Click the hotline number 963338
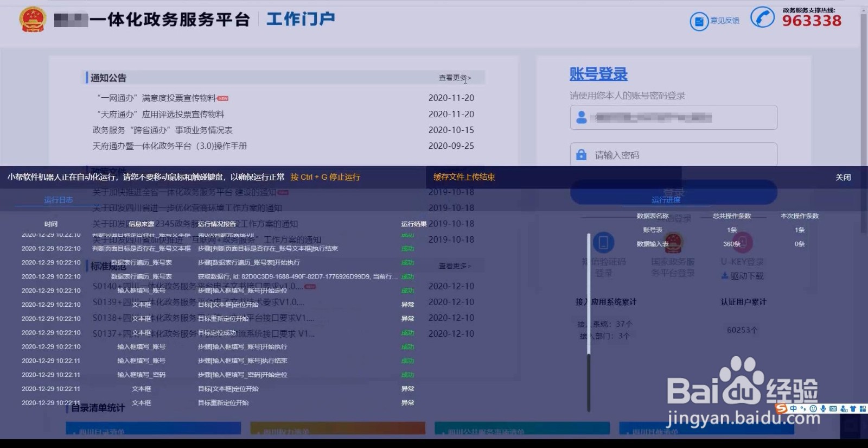The image size is (868, 448). pyautogui.click(x=812, y=21)
